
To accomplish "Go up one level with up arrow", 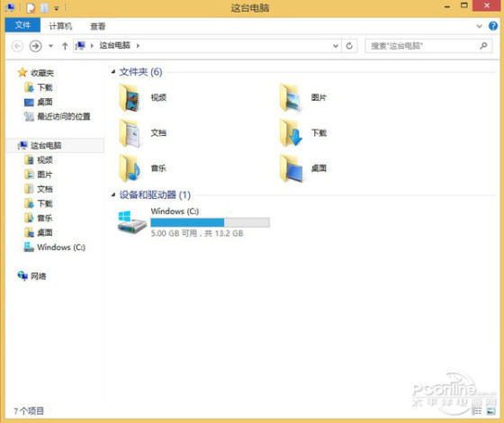I will (x=65, y=46).
